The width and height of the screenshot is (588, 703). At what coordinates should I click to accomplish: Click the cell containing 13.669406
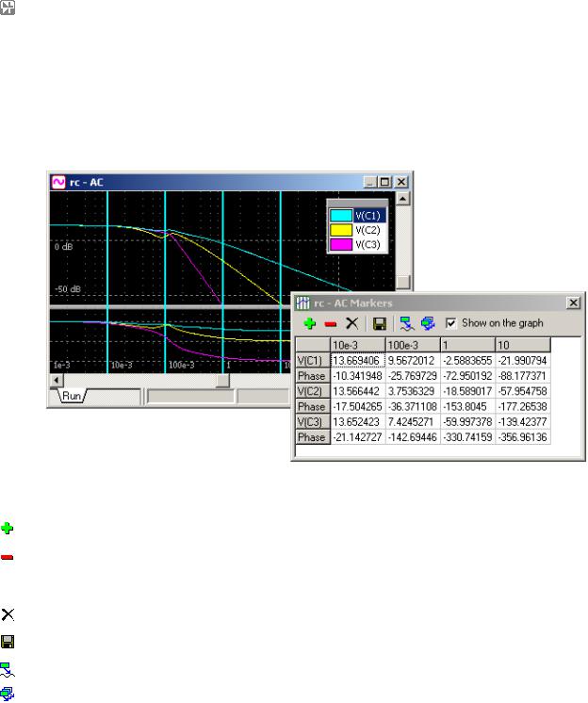click(358, 361)
